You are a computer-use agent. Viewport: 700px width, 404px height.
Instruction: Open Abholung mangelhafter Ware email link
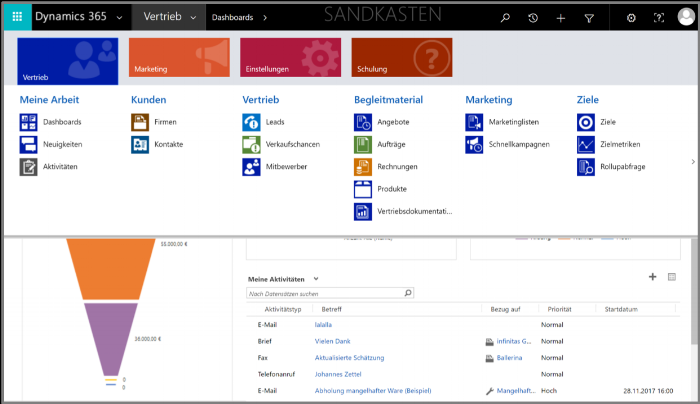(x=373, y=391)
